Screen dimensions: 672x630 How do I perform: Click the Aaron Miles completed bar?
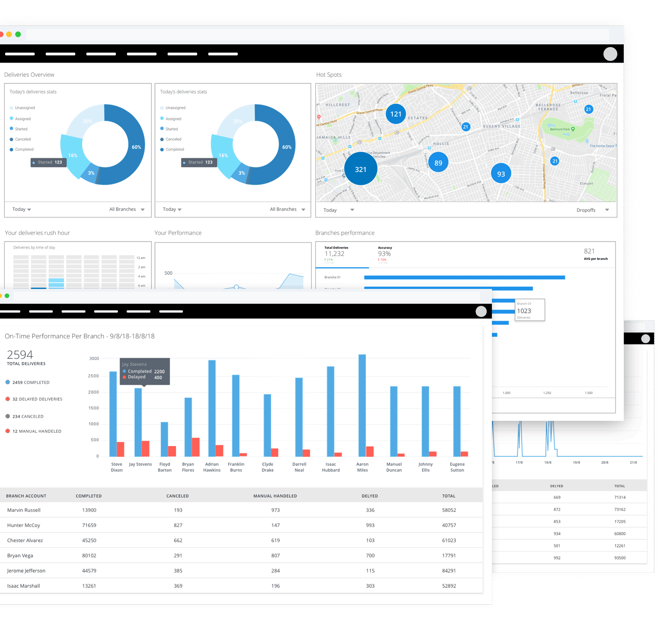[362, 405]
